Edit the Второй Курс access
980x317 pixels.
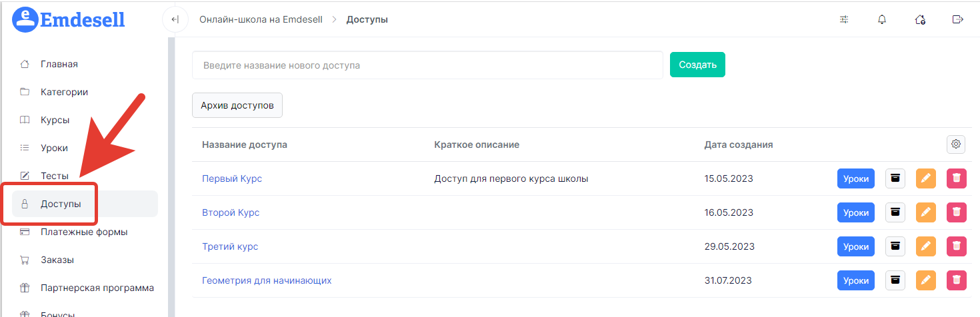[x=926, y=212]
